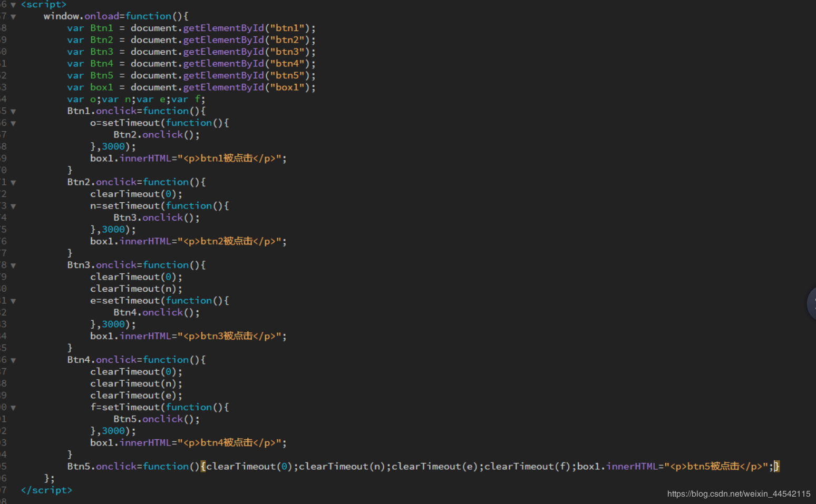
Task: Fold the Btn4.onclick function block
Action: click(x=13, y=360)
